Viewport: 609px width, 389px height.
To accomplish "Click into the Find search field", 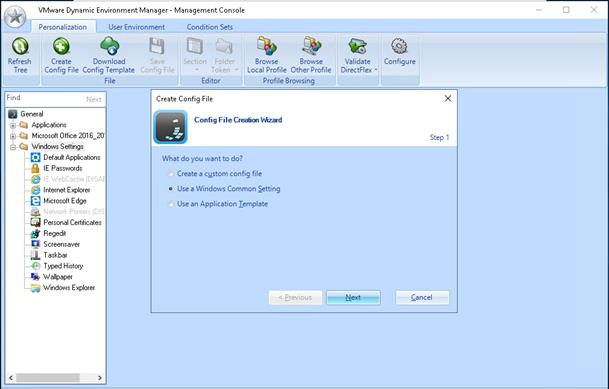I will [x=45, y=98].
